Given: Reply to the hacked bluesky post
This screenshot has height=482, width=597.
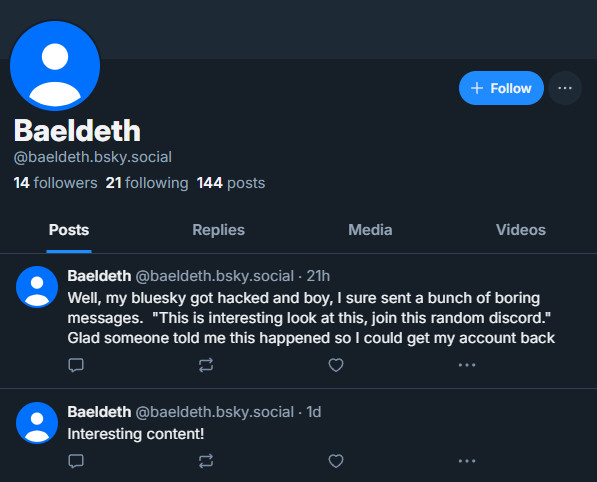Looking at the screenshot, I should point(76,365).
